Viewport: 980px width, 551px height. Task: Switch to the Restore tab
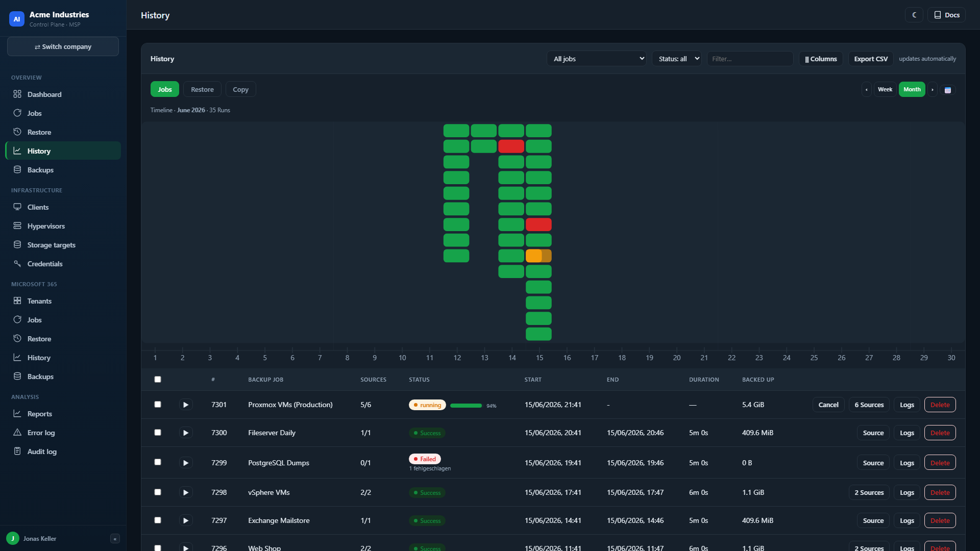pyautogui.click(x=202, y=89)
